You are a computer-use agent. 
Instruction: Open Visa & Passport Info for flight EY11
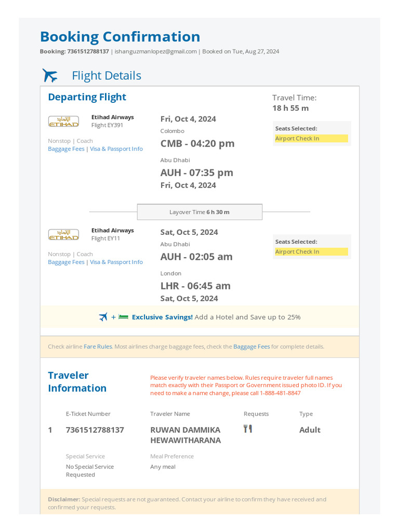coord(116,262)
